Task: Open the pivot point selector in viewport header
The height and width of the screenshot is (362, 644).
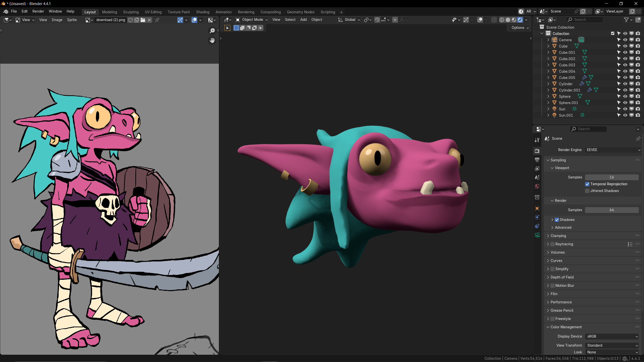Action: 368,20
